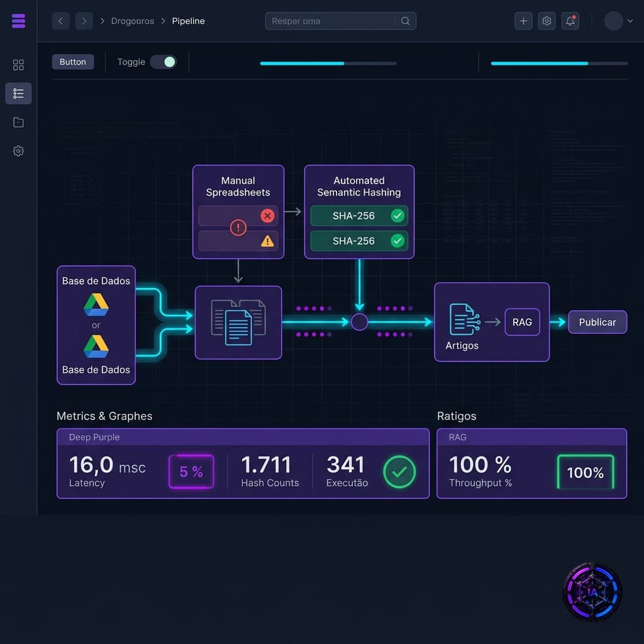
Task: Click the Manual Spreadsheets title
Action: pyautogui.click(x=238, y=186)
